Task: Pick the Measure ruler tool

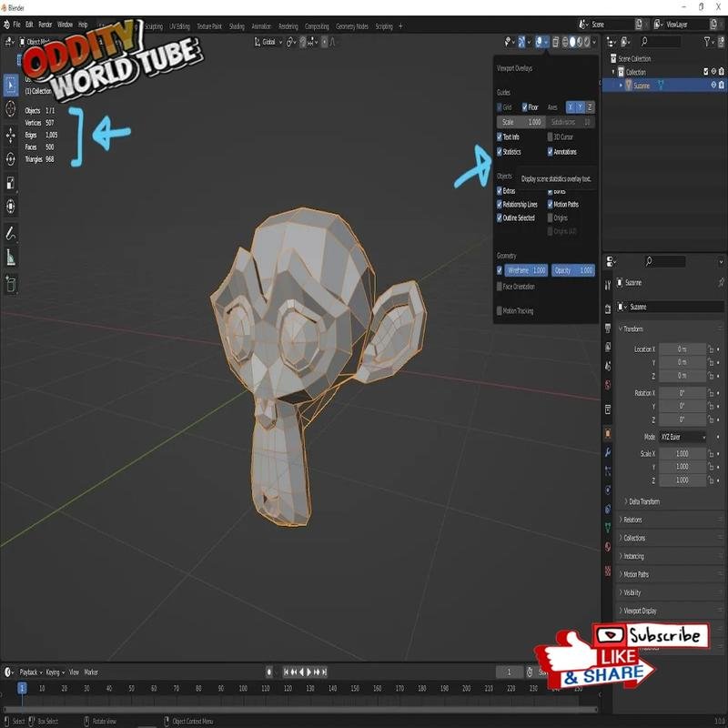Action: coord(11,257)
